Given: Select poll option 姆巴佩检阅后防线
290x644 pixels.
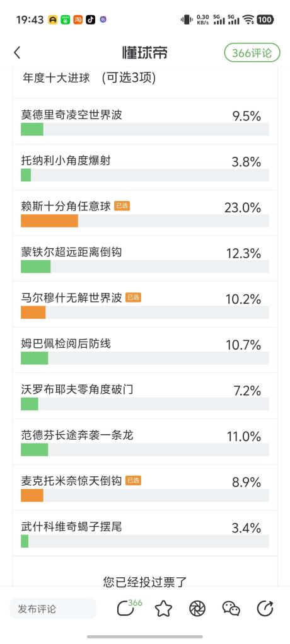Looking at the screenshot, I should pyautogui.click(x=145, y=350).
